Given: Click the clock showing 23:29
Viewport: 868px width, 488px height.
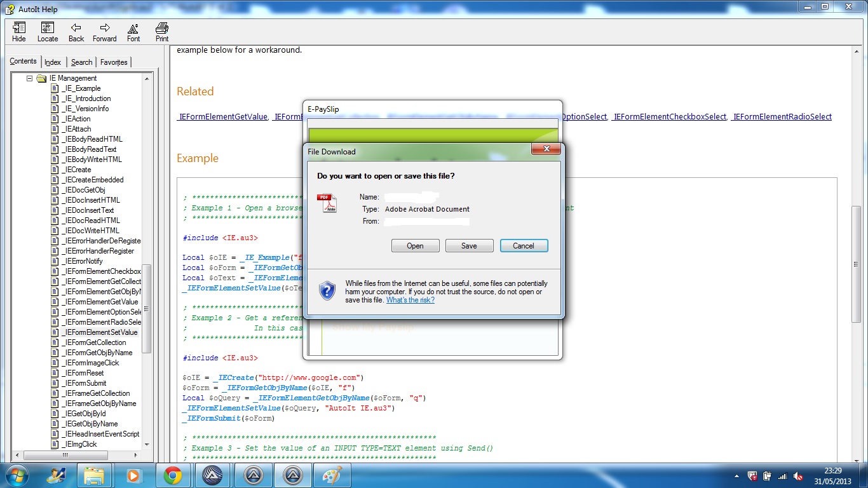Looking at the screenshot, I should 832,471.
